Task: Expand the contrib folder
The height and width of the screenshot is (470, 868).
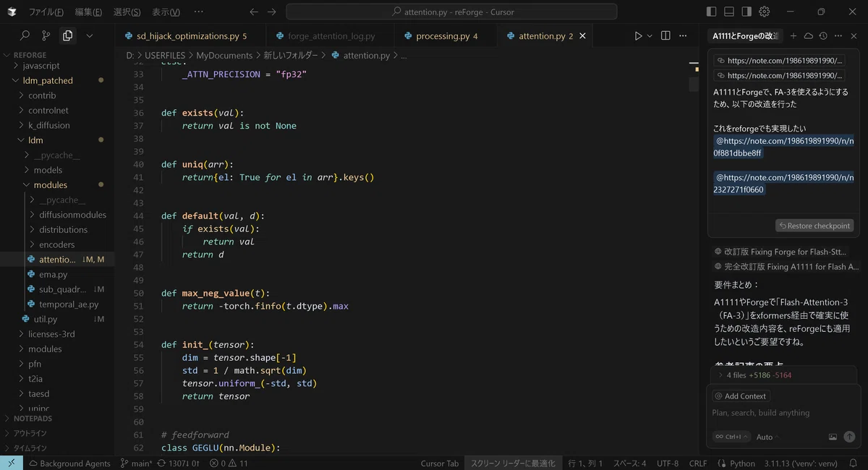Action: 57,95
